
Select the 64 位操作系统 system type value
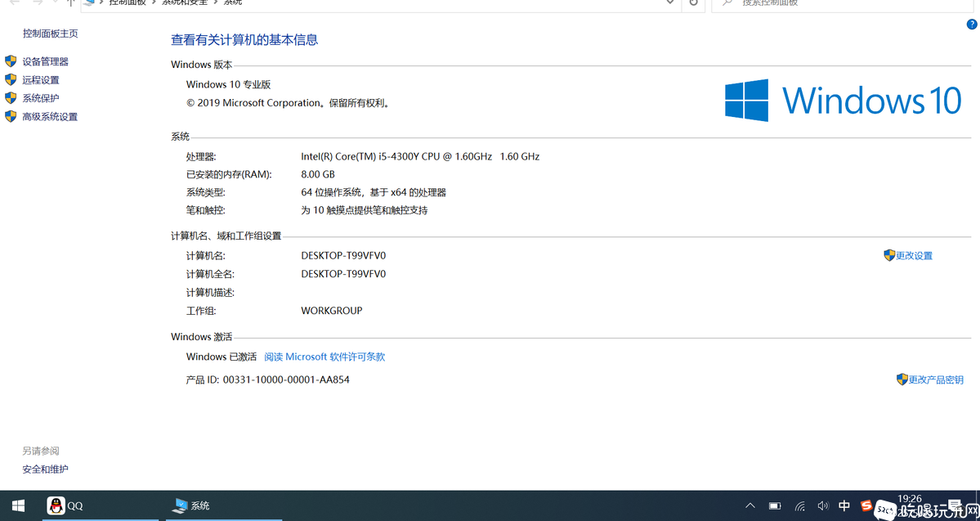coord(374,193)
